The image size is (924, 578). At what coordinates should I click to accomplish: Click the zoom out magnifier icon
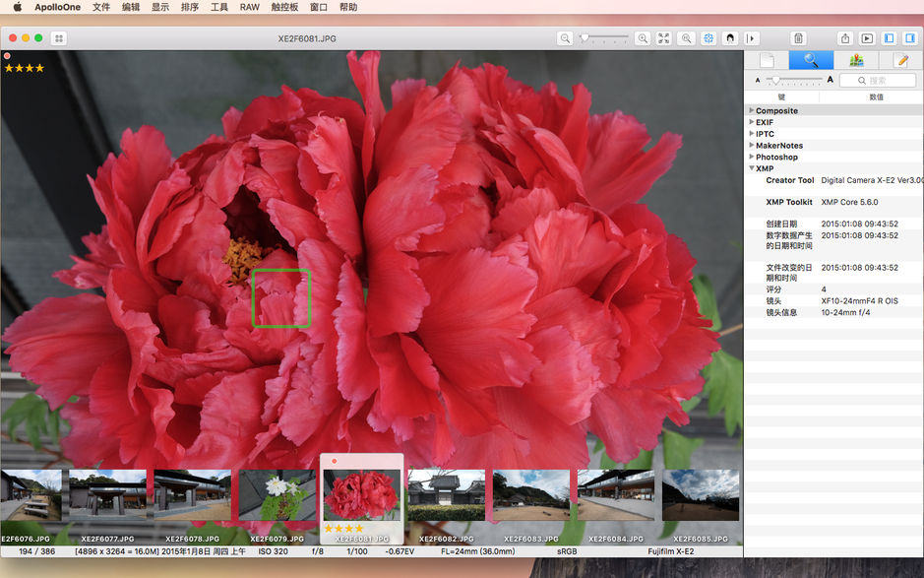[x=565, y=38]
